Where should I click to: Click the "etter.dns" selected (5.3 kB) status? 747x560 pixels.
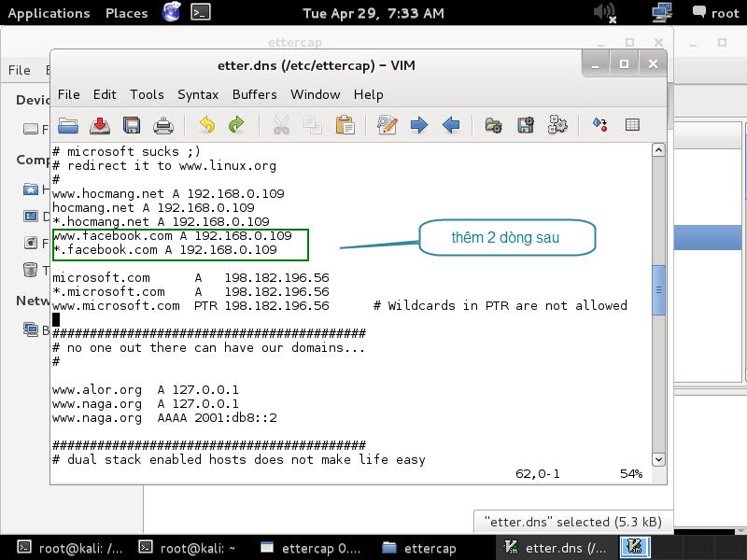573,522
